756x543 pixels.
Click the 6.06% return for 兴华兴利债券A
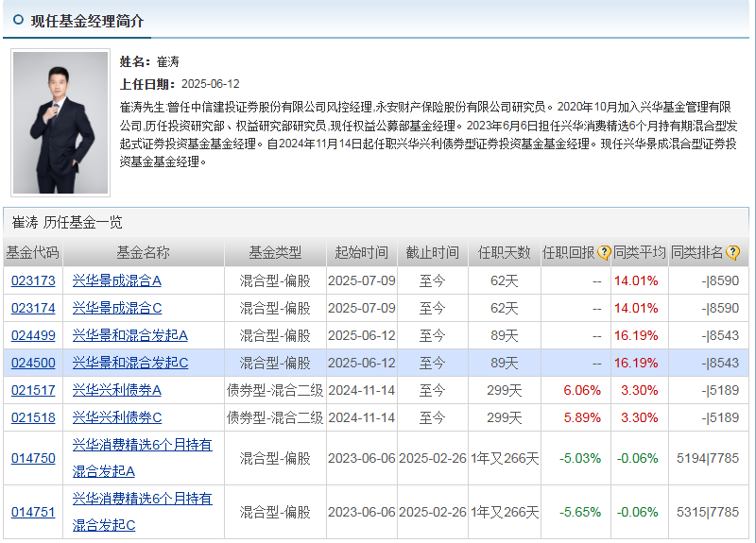(x=582, y=391)
